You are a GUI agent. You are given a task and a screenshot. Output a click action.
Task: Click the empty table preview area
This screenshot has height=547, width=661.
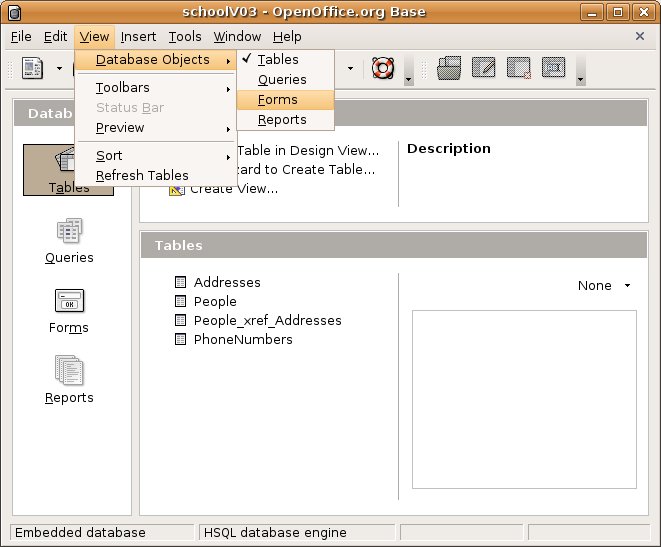[x=524, y=400]
